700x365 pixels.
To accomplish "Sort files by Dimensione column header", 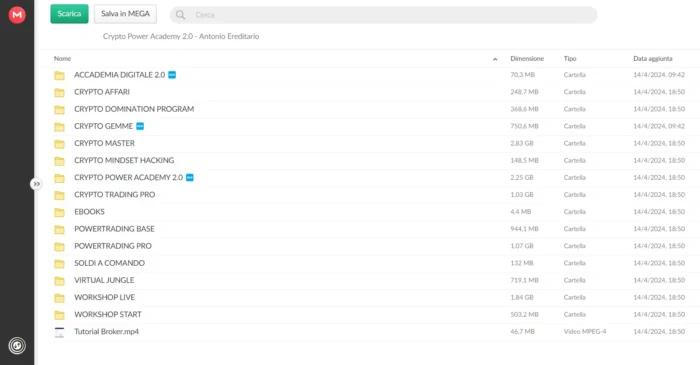I will [x=527, y=58].
